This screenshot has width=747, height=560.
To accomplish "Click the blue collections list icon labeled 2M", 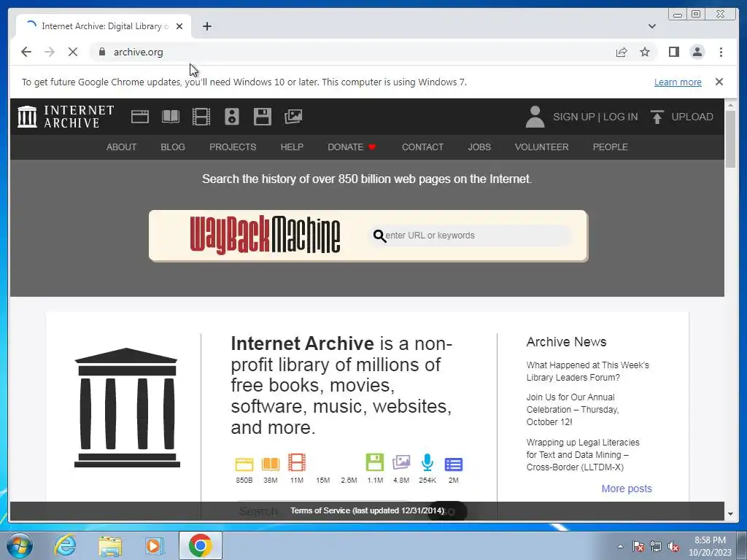I will [454, 464].
